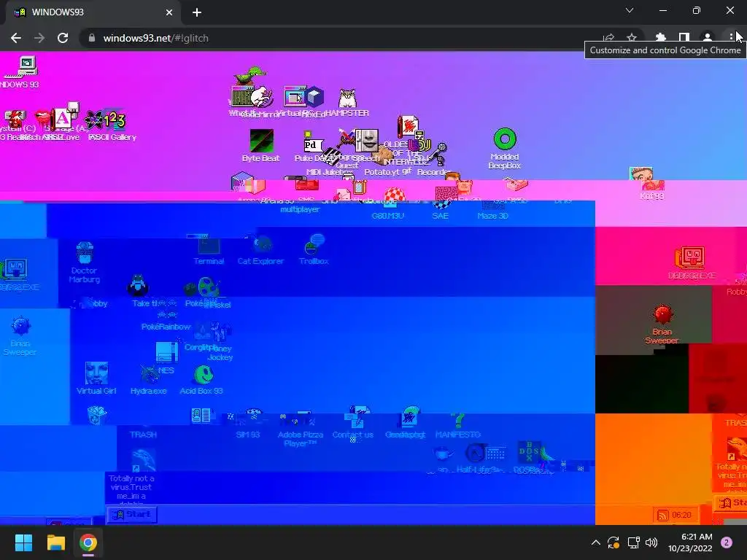Open File Explorer from the taskbar
Viewport: 747px width, 560px height.
click(x=55, y=542)
